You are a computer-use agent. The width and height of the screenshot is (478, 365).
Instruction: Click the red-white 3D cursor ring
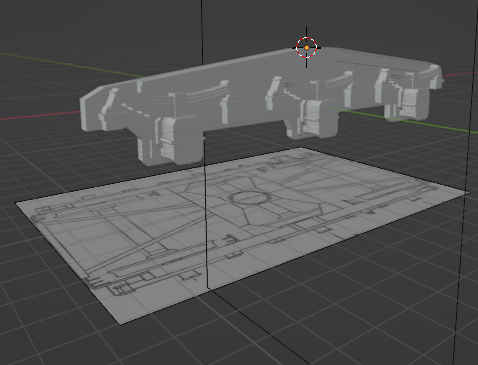pyautogui.click(x=307, y=48)
